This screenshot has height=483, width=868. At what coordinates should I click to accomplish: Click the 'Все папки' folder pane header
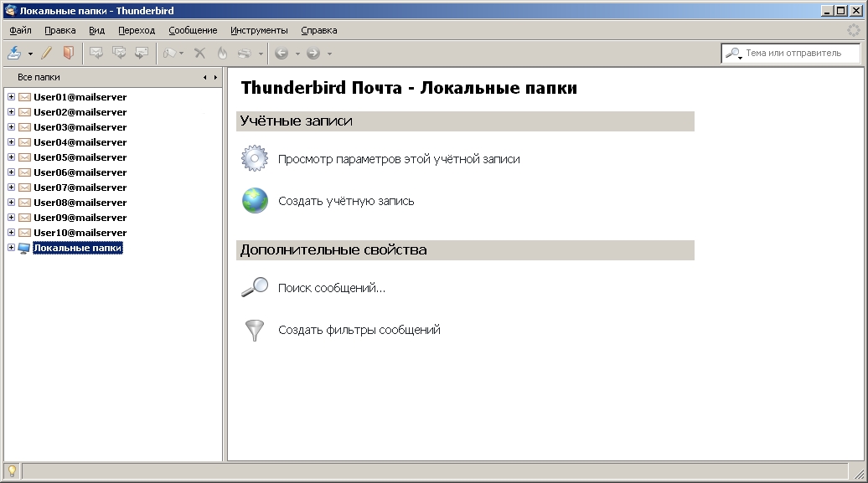pyautogui.click(x=113, y=78)
